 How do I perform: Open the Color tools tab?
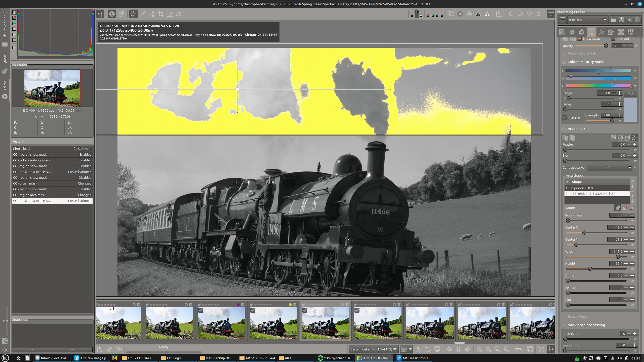coord(582,32)
